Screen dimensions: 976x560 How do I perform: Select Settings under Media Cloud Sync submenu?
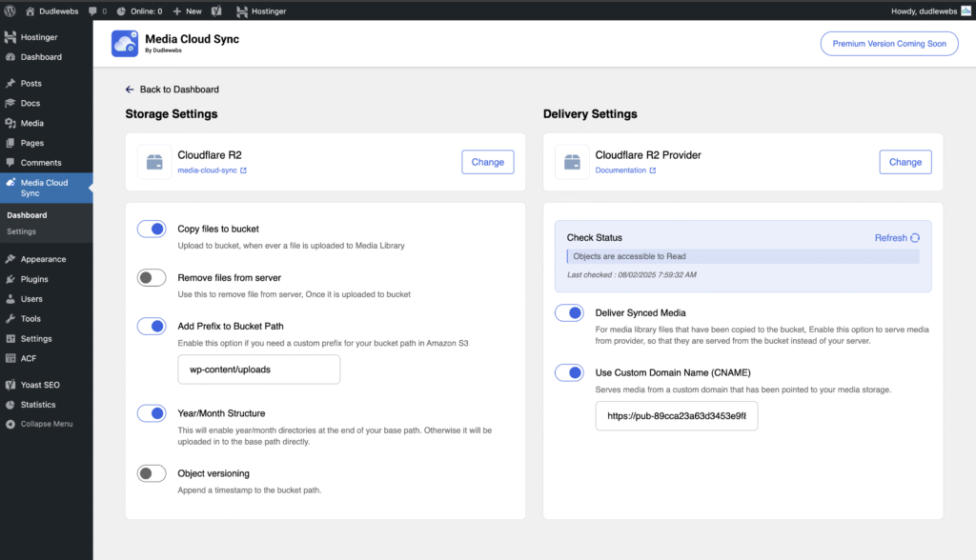(21, 231)
